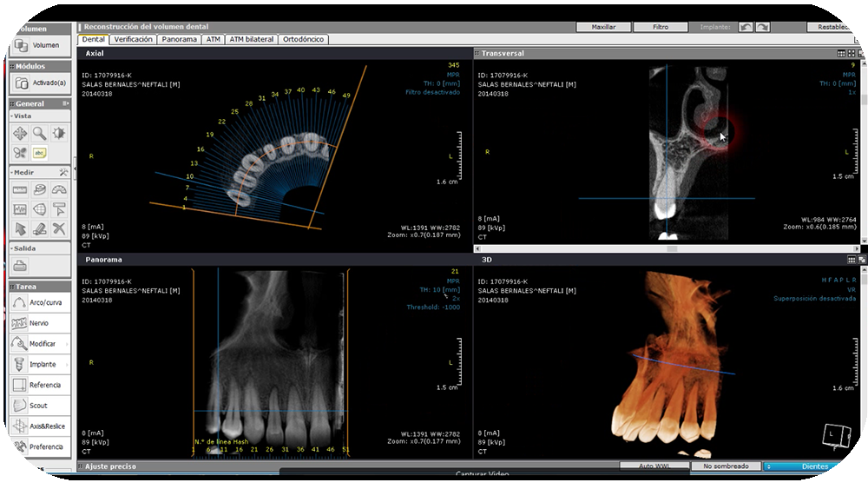Activate the magnifier zoom tool
This screenshot has height=489, width=868.
click(x=40, y=133)
